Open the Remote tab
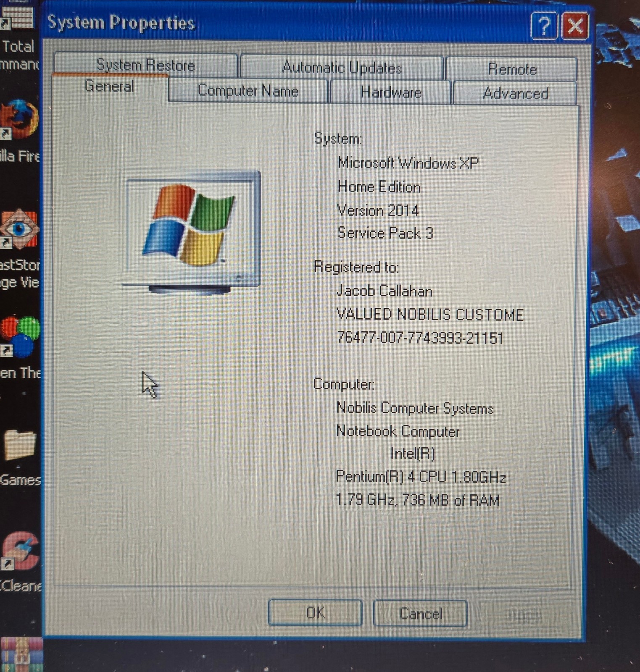The image size is (640, 672). [x=511, y=68]
